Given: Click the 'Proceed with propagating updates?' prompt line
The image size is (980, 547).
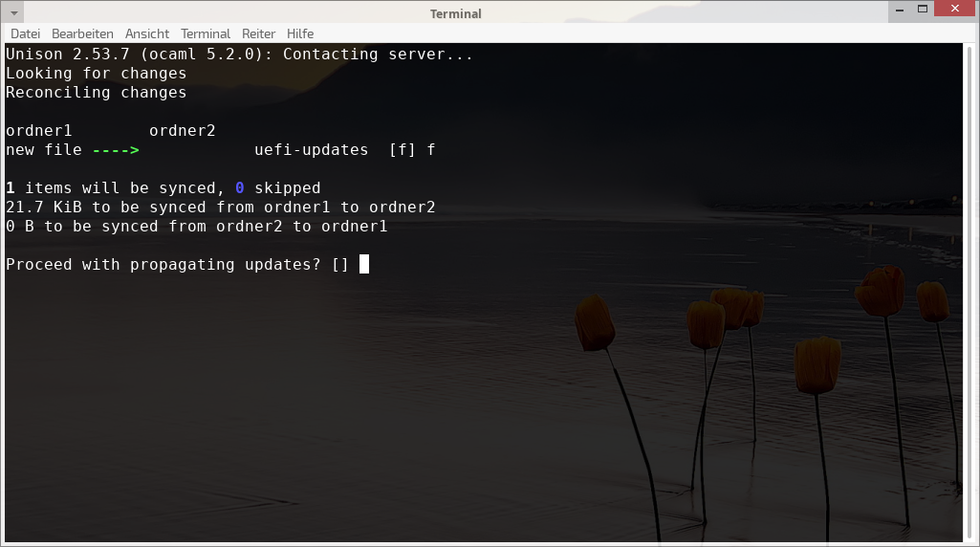Looking at the screenshot, I should (x=177, y=265).
